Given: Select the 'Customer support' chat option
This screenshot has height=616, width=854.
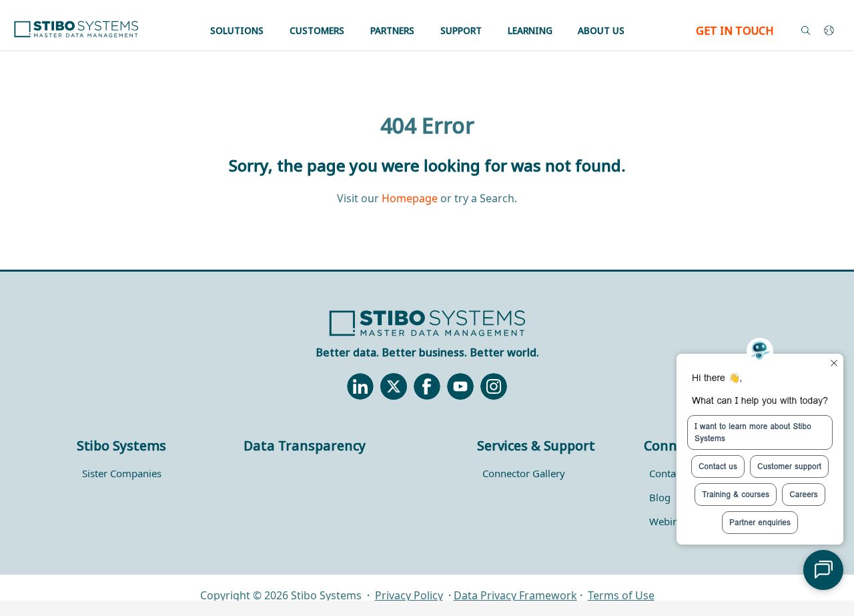Looking at the screenshot, I should [789, 467].
